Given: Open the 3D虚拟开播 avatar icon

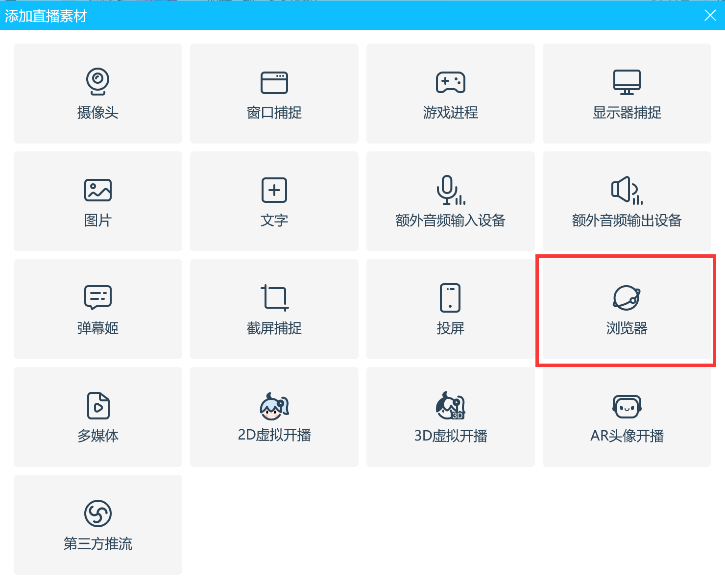Looking at the screenshot, I should tap(450, 406).
